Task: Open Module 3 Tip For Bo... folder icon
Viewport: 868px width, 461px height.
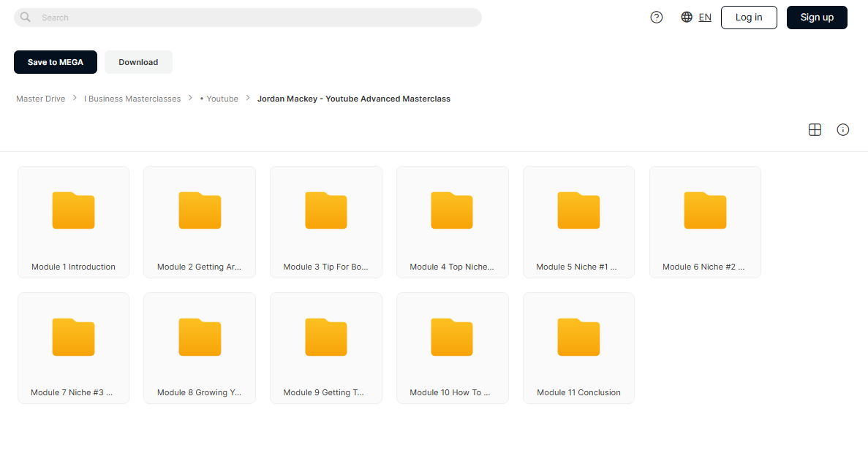Action: point(326,210)
